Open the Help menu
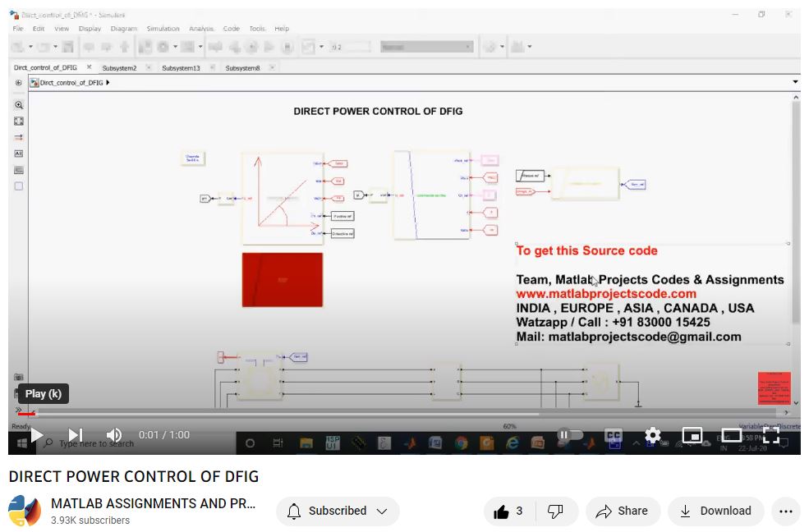 coord(282,29)
